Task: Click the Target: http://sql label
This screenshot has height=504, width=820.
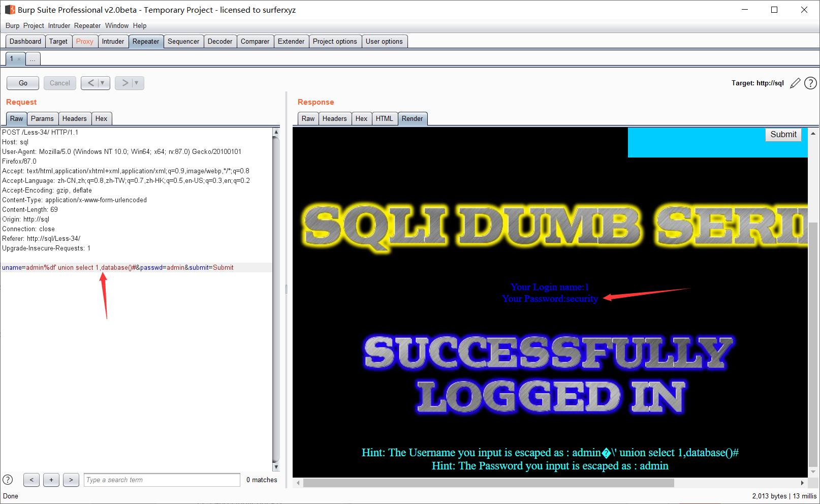Action: pos(758,83)
